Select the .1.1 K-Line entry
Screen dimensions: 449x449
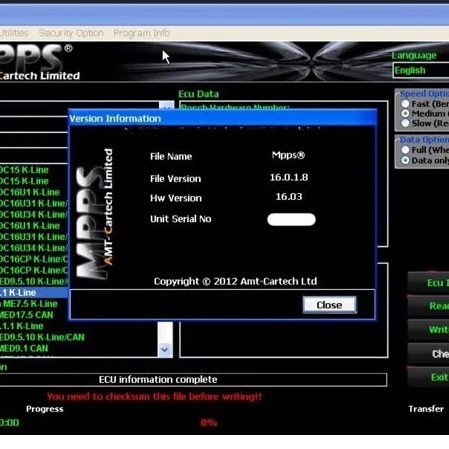22,326
